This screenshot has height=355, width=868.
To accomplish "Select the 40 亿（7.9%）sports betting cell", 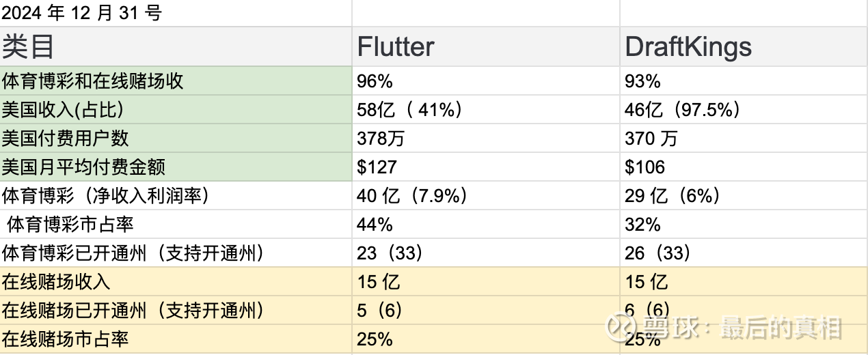I will tap(486, 196).
